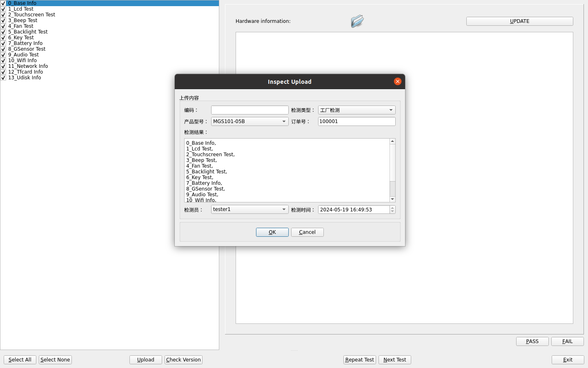
Task: Click the Repeat Test button
Action: tap(360, 360)
